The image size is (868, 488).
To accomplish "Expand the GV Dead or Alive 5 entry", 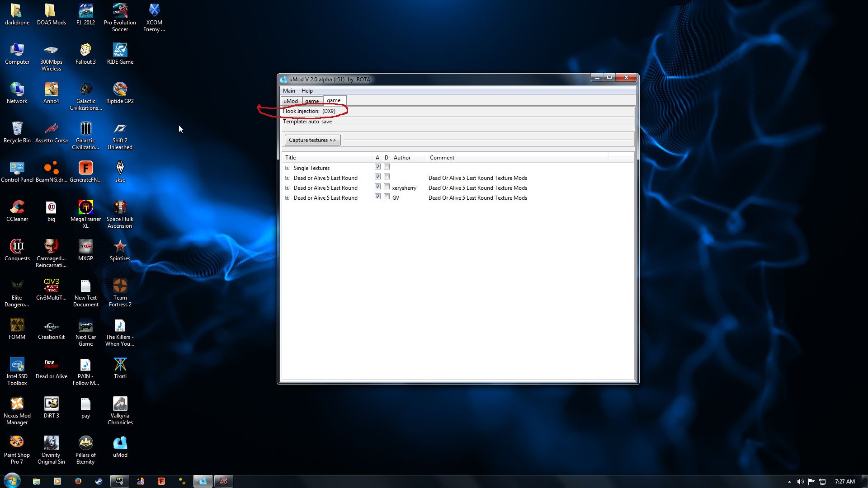I will click(287, 198).
